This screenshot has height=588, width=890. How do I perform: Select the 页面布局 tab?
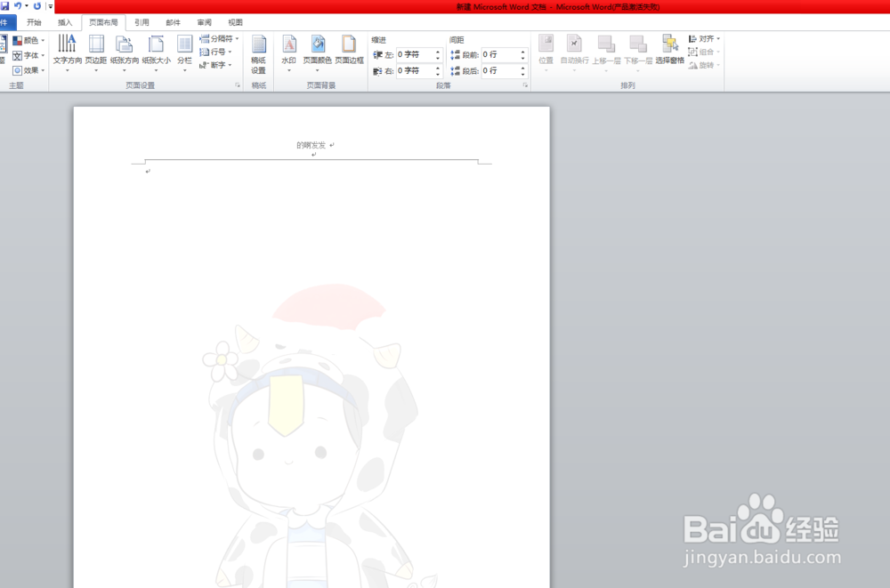[103, 22]
